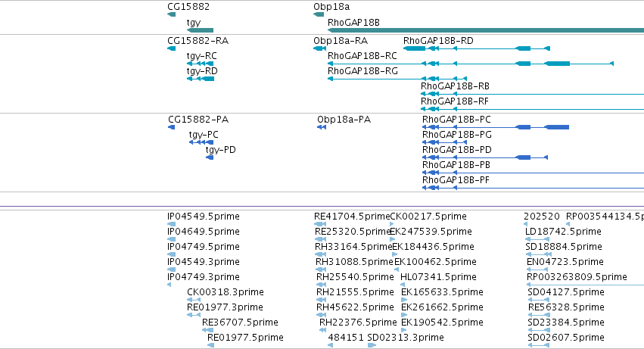Viewport: 644px width, 349px height.
Task: Select protein label RhoGAP18B-PC
Action: 456,120
